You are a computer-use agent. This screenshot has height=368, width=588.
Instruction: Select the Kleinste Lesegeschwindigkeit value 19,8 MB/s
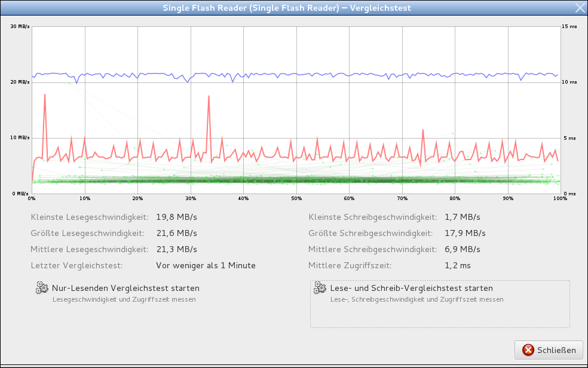[176, 217]
